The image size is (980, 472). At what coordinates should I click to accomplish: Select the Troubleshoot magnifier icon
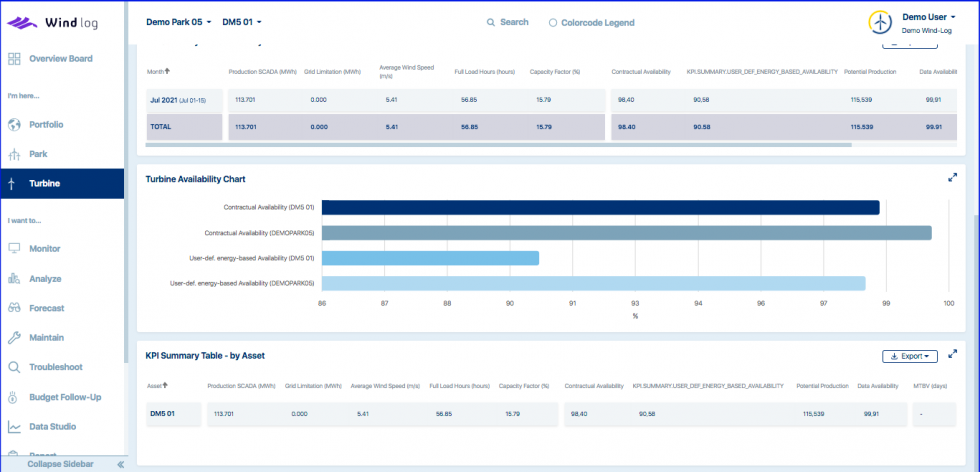(14, 367)
